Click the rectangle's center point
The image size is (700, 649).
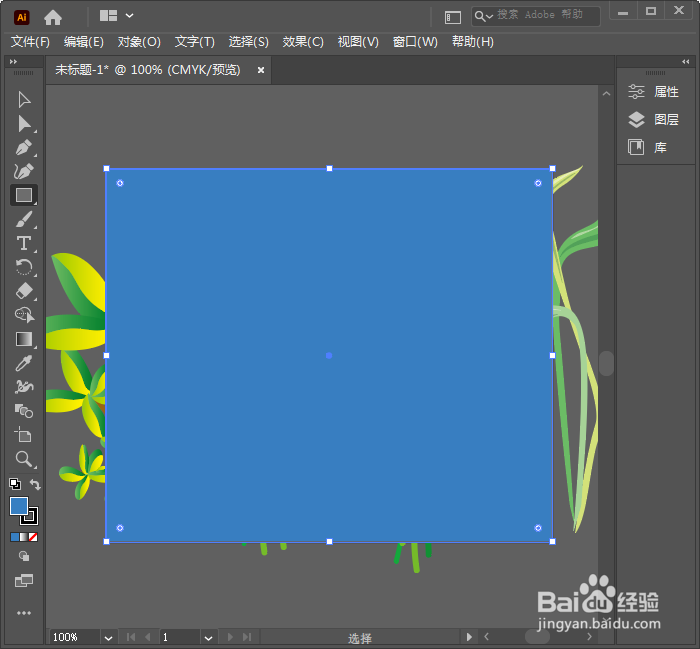click(x=329, y=355)
